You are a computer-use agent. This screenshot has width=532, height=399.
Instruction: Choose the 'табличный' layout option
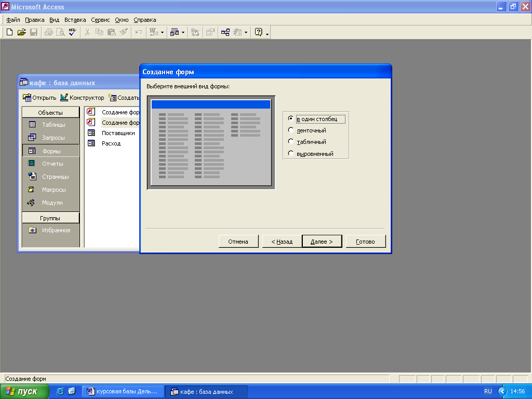pyautogui.click(x=291, y=142)
